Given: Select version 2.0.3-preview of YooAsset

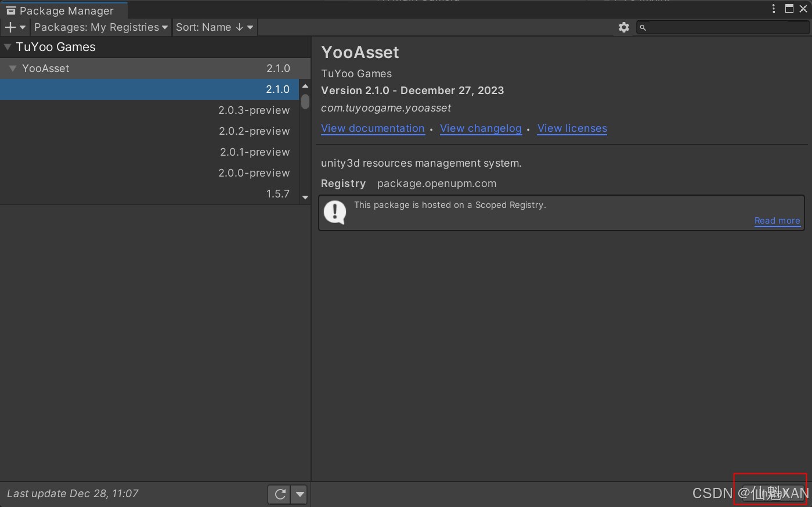Looking at the screenshot, I should 254,110.
